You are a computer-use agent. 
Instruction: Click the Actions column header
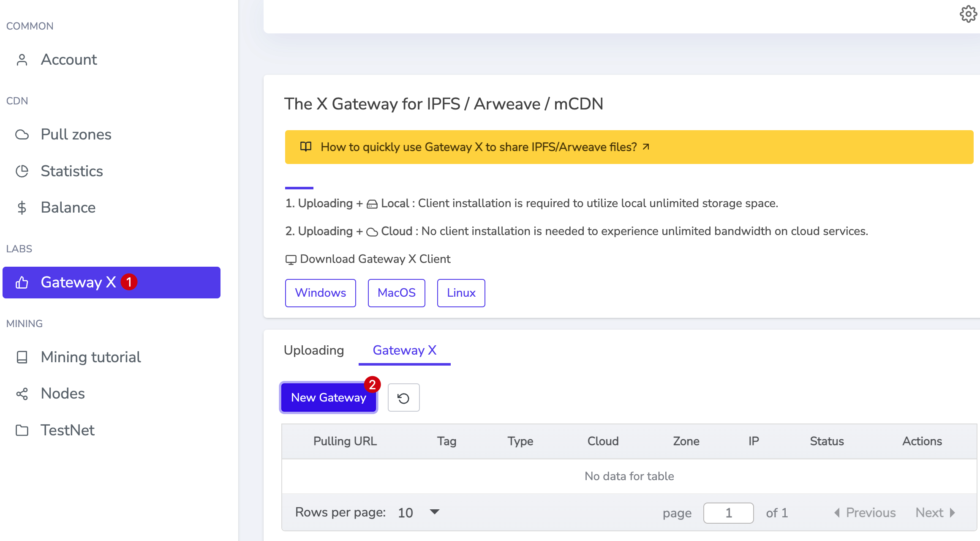pyautogui.click(x=922, y=441)
